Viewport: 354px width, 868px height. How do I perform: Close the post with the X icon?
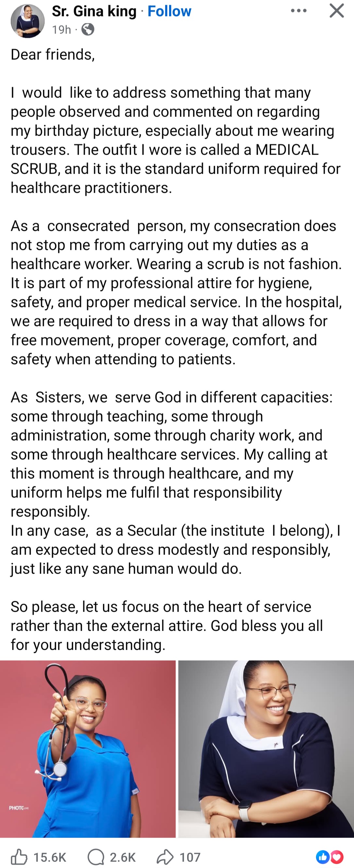click(x=336, y=11)
